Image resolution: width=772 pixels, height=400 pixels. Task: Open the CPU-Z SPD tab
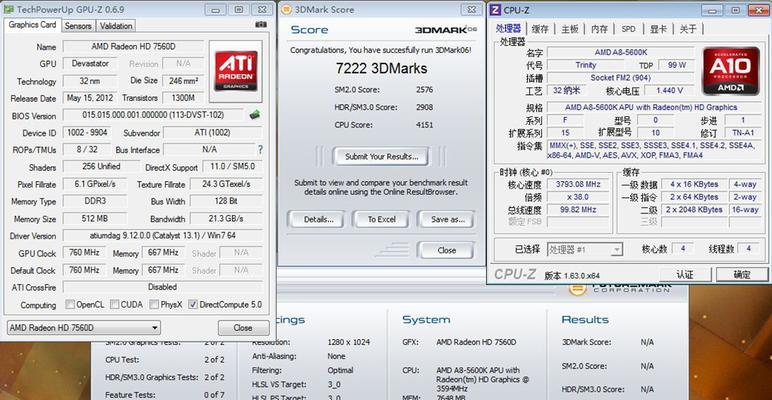(x=628, y=29)
